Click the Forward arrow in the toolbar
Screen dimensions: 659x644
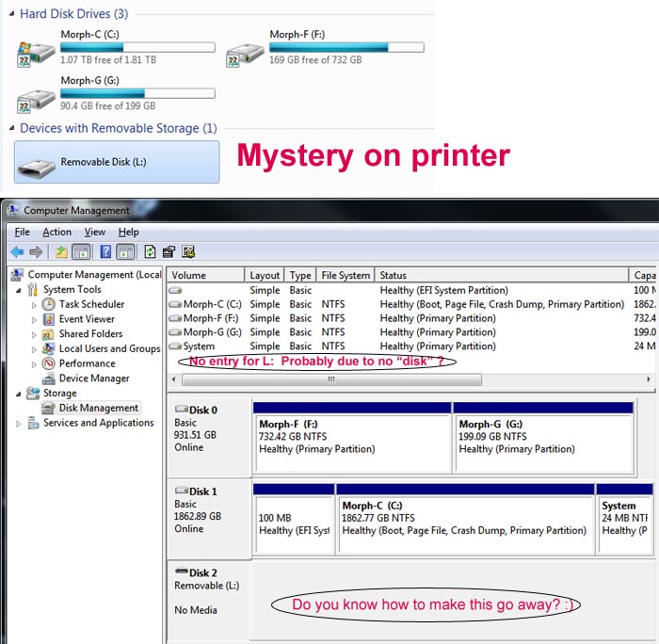pos(36,251)
